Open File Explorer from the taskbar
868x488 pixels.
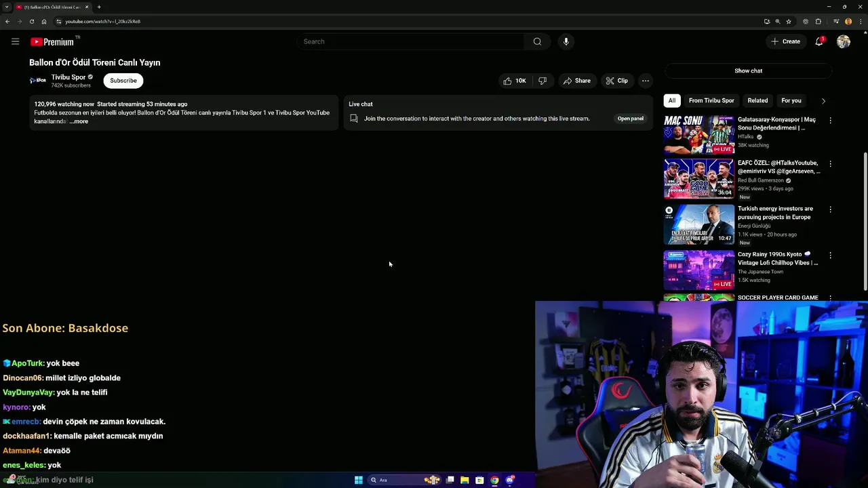click(465, 480)
